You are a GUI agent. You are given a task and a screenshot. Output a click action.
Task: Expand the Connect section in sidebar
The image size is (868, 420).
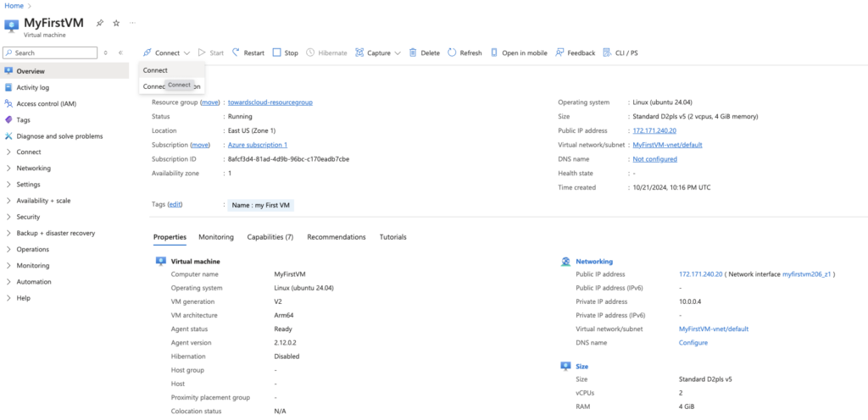(x=8, y=152)
